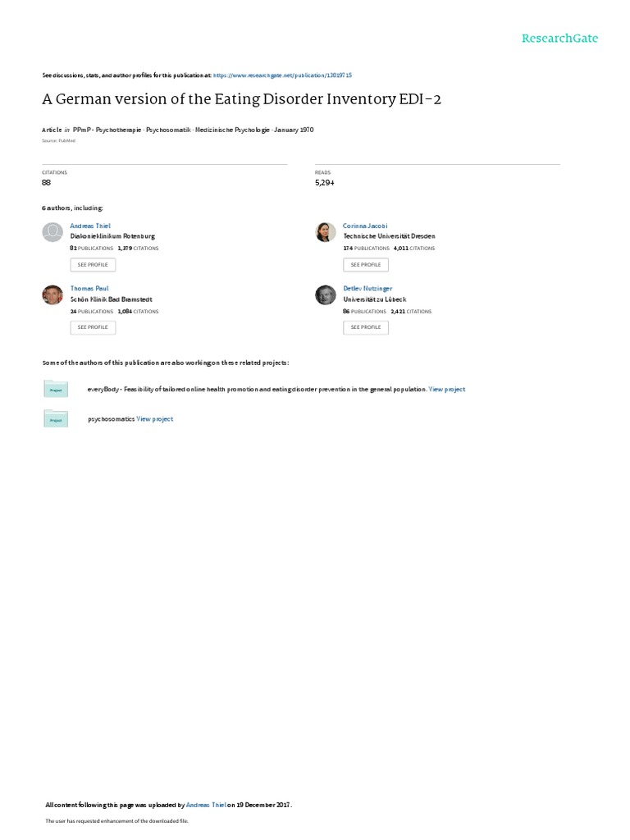Open Detlev Nutzinger author name link
This screenshot has width=630, height=840.
(367, 289)
